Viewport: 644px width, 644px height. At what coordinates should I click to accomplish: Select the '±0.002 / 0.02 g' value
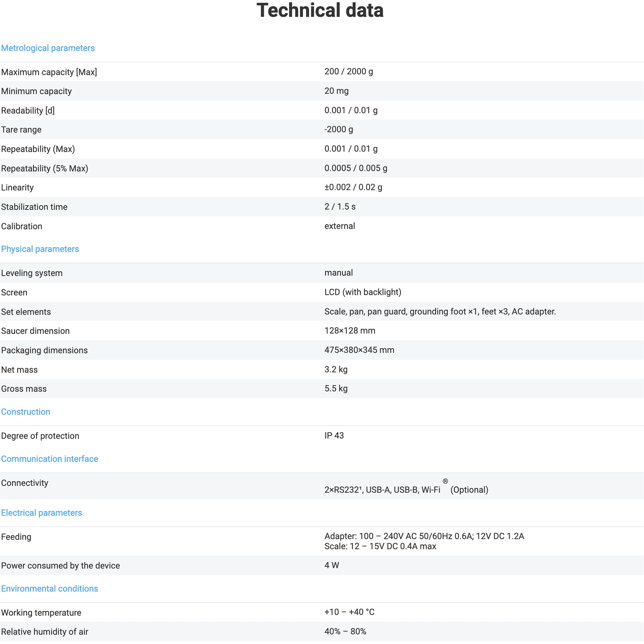[353, 187]
